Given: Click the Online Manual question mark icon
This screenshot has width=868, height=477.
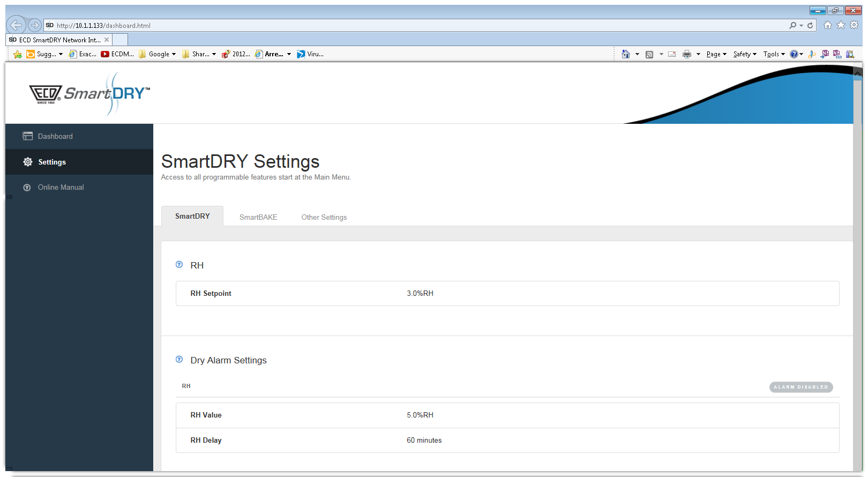Looking at the screenshot, I should pyautogui.click(x=27, y=188).
